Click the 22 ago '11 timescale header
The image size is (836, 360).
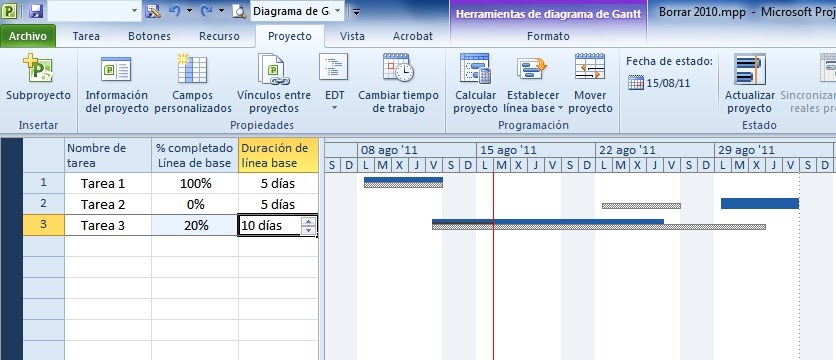[x=655, y=150]
